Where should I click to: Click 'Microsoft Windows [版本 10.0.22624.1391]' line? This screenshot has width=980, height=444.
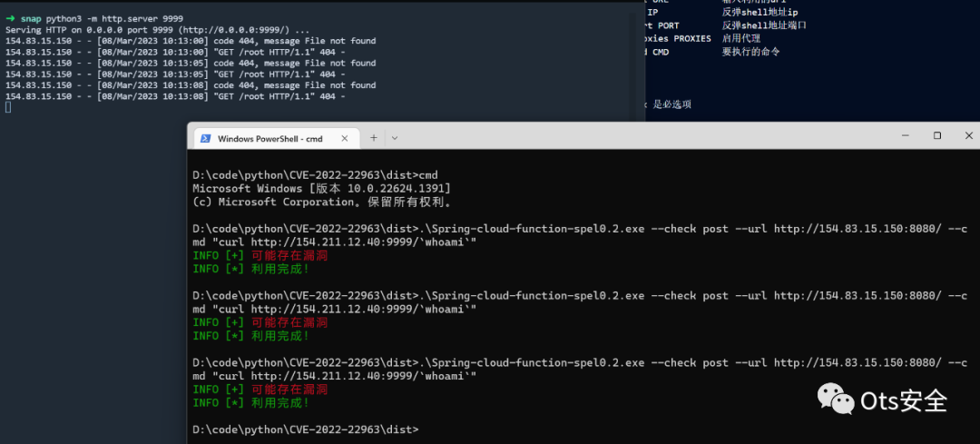pos(322,188)
